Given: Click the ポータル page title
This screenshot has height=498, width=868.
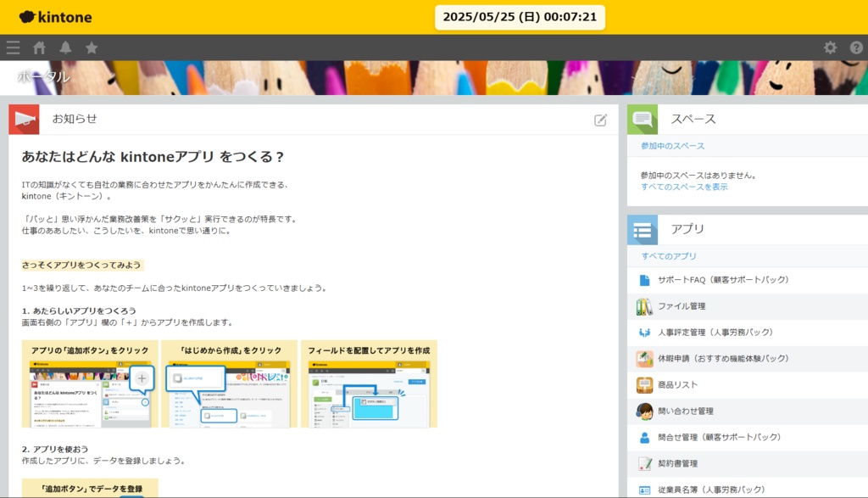Looking at the screenshot, I should 44,76.
